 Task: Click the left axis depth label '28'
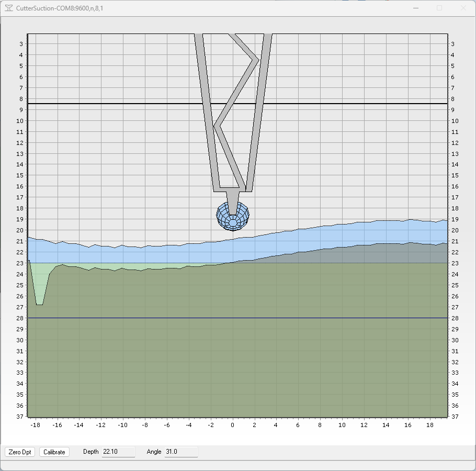click(20, 318)
